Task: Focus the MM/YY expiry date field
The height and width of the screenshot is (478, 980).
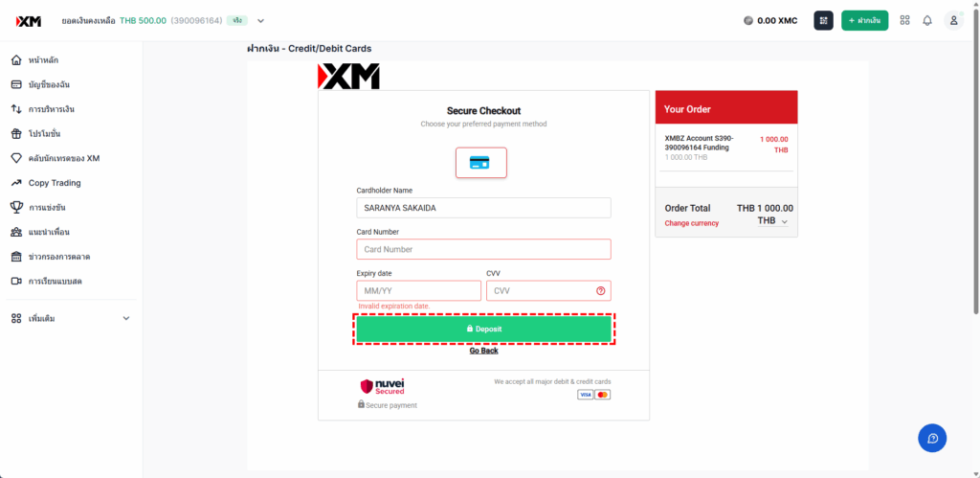Action: pos(419,290)
